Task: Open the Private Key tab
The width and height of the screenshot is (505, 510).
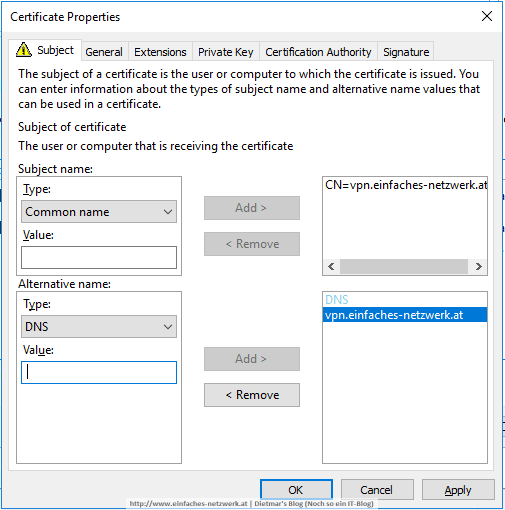Action: (x=226, y=52)
